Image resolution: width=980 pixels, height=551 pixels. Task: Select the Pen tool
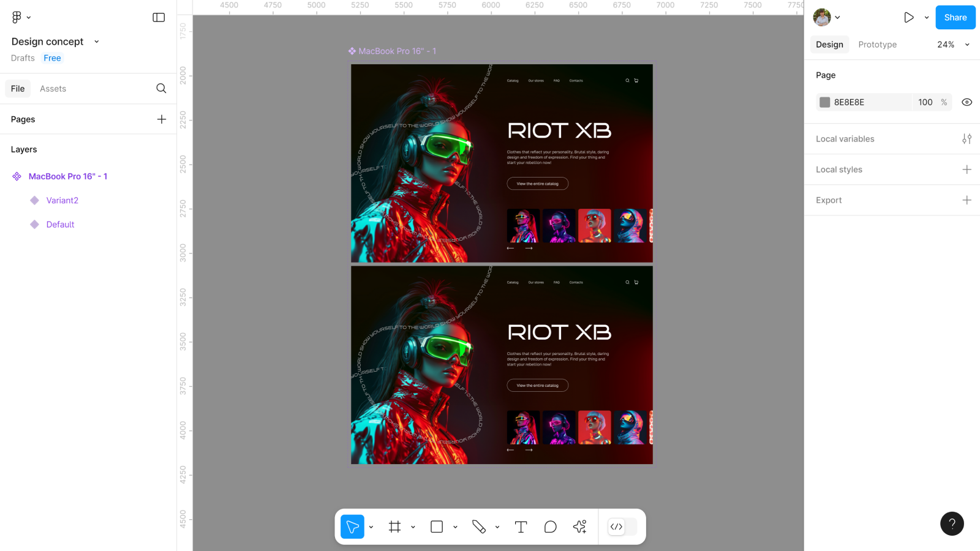[479, 527]
